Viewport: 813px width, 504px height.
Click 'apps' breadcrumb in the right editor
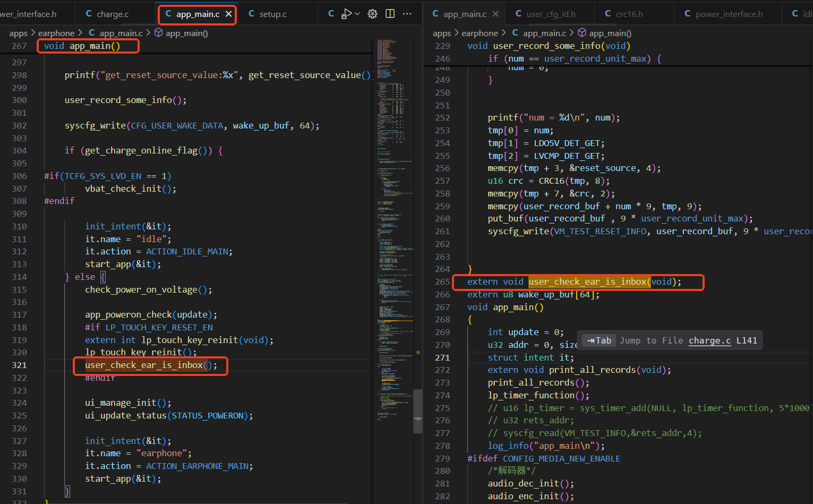442,33
